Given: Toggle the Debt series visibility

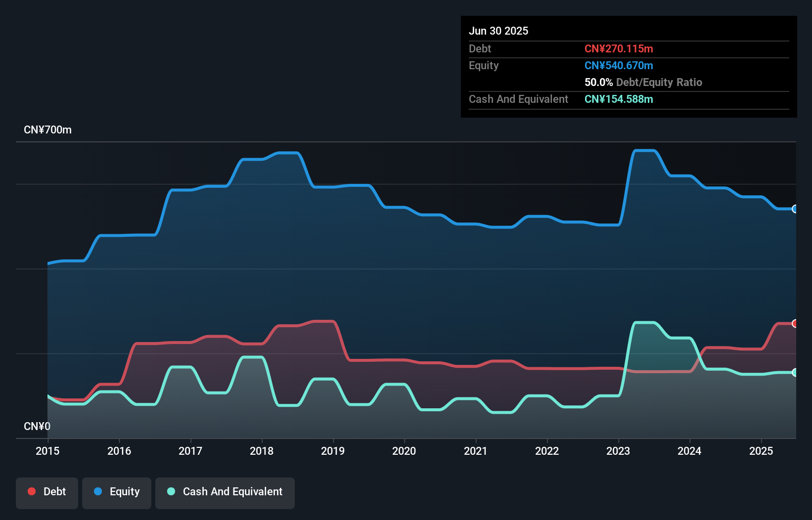Looking at the screenshot, I should (x=46, y=492).
